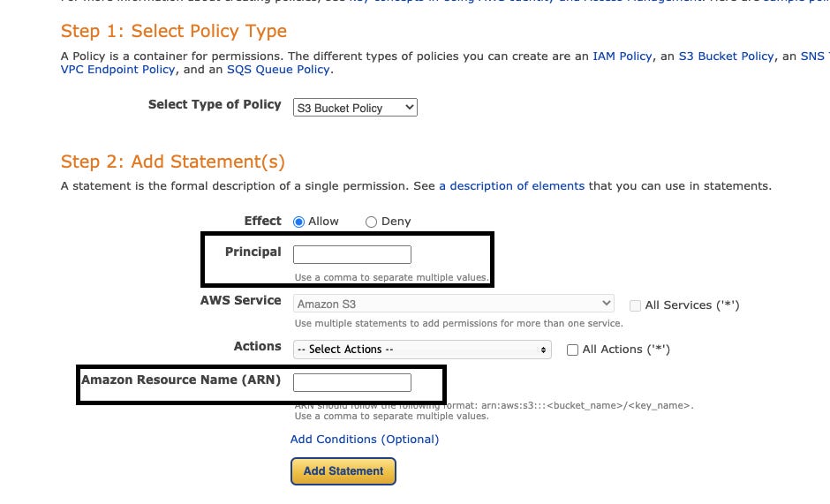
Task: Click the Actions field label
Action: (x=257, y=346)
